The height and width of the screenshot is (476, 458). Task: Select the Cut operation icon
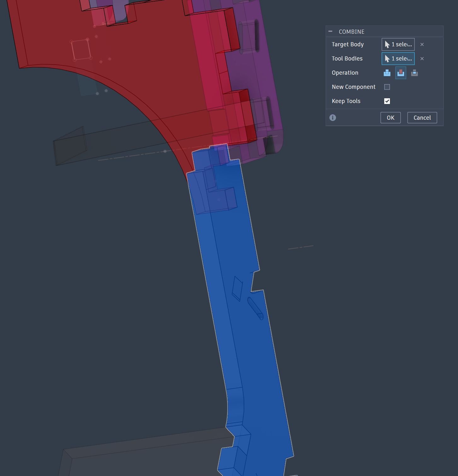[401, 73]
